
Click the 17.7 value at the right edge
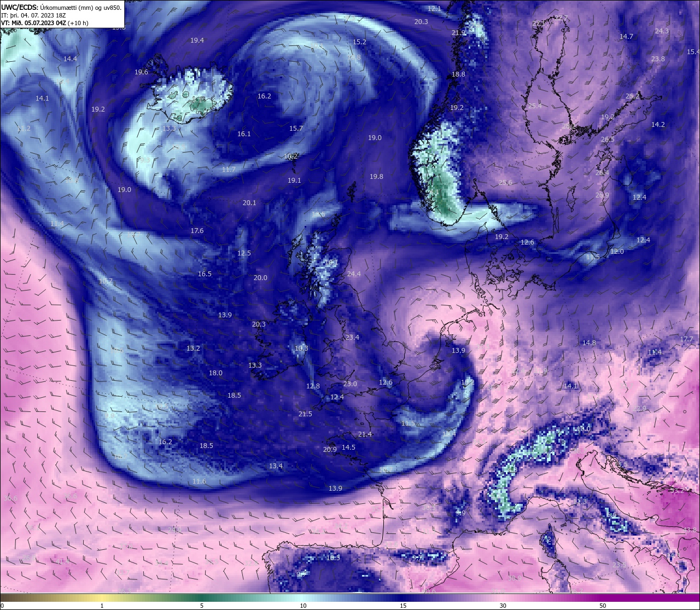(686, 339)
